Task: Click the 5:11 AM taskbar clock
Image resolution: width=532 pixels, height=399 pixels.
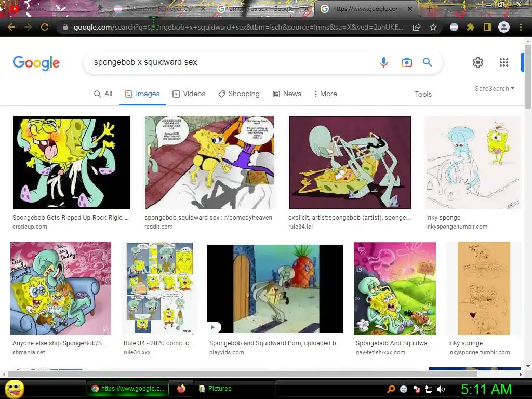Action: click(x=486, y=389)
